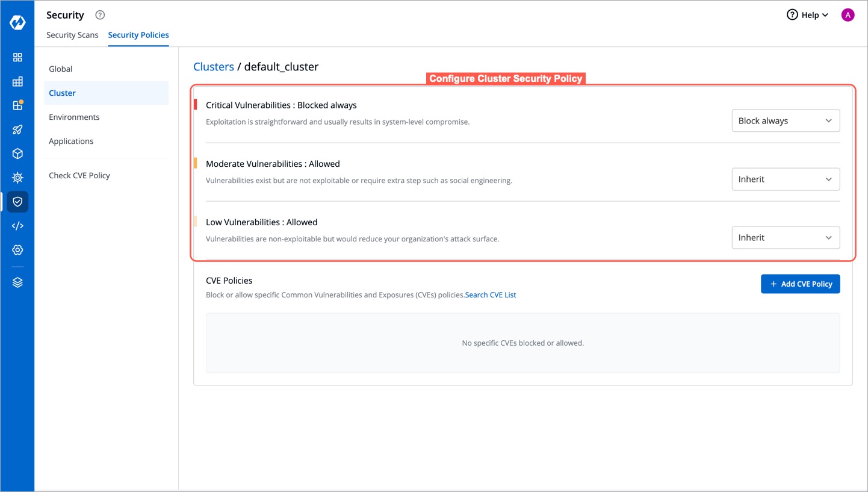Select the Security Policies tab
868x492 pixels.
click(138, 35)
